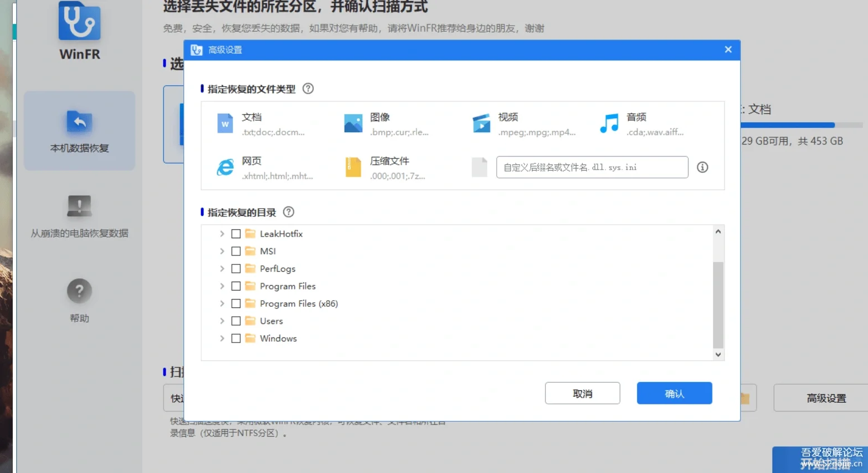
Task: Check the LeakHotfix folder checkbox
Action: tap(236, 234)
